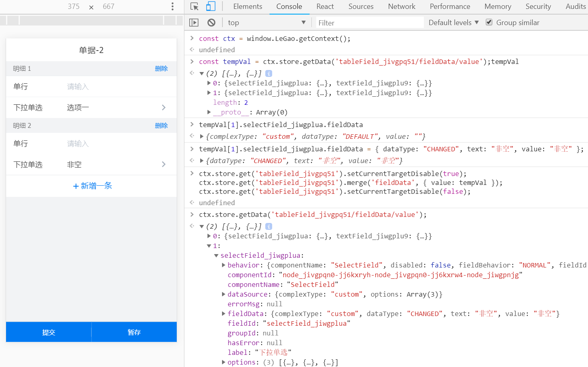Open the top execution context dropdown
The height and width of the screenshot is (367, 588).
[267, 23]
